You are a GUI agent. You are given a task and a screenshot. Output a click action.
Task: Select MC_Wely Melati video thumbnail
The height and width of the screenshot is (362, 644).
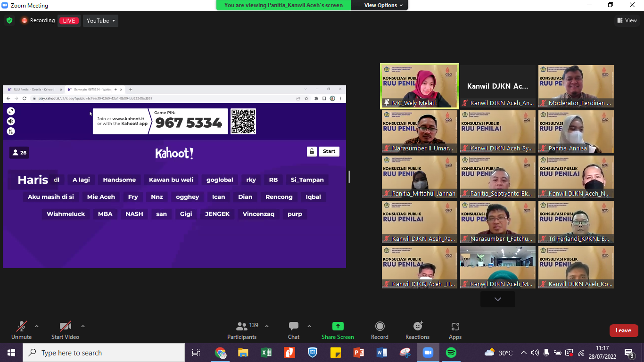pyautogui.click(x=419, y=86)
